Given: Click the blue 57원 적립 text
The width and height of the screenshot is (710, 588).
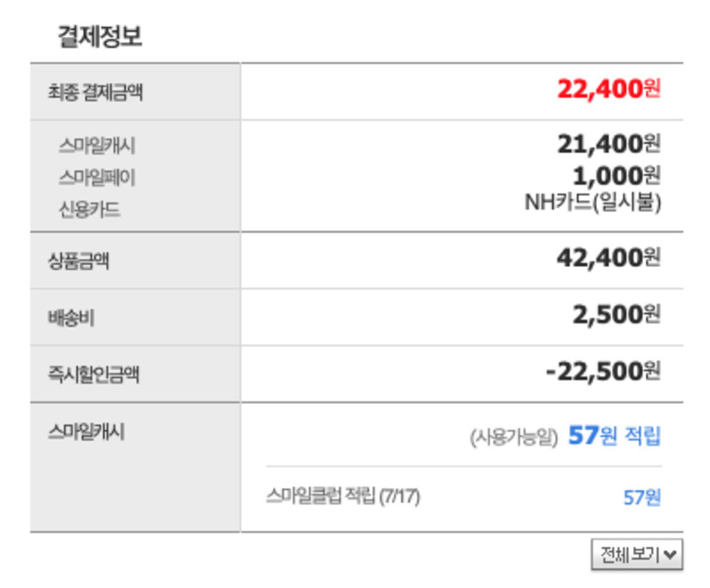Looking at the screenshot, I should pos(614,437).
